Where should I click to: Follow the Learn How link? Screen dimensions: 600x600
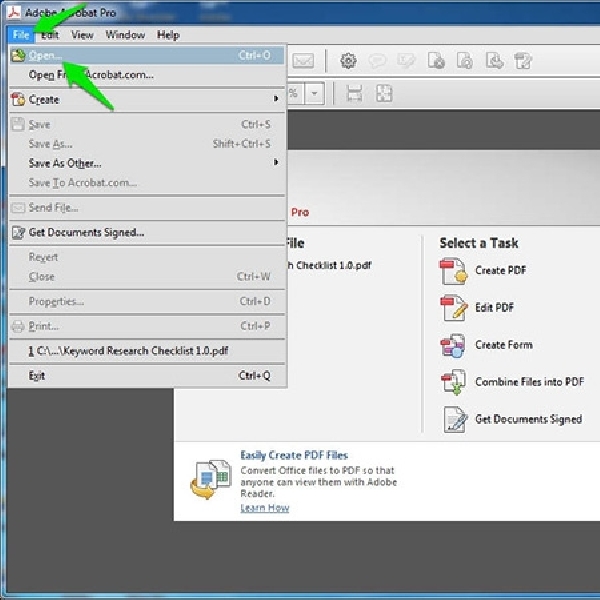point(264,508)
